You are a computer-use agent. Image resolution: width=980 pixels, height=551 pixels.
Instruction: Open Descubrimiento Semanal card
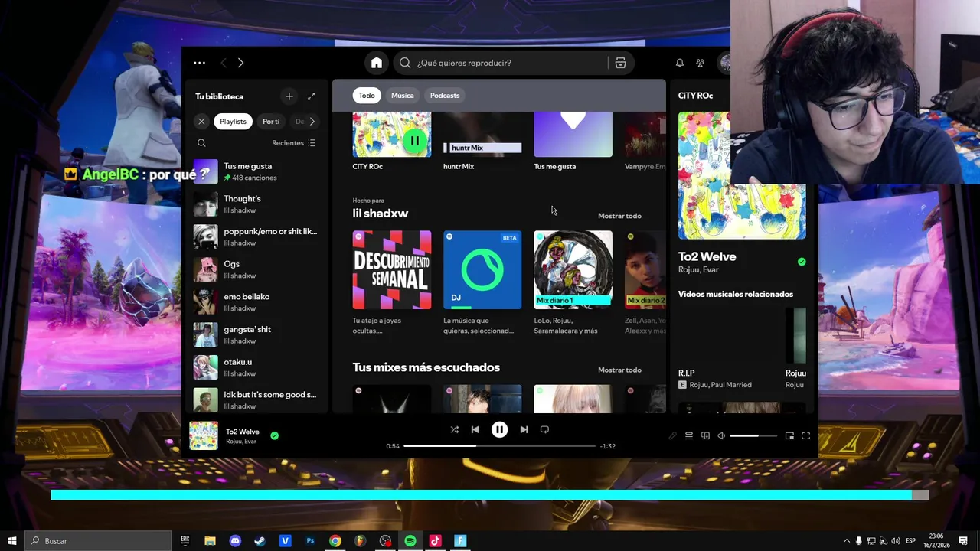point(392,282)
